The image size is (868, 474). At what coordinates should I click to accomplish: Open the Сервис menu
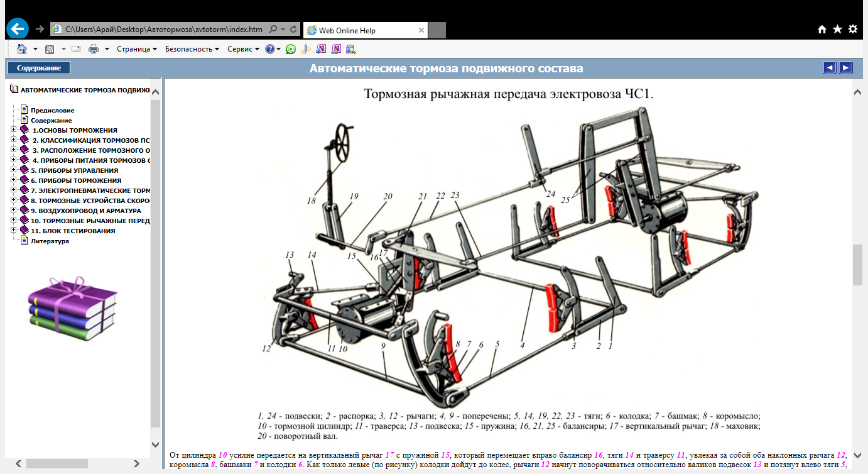coord(243,49)
